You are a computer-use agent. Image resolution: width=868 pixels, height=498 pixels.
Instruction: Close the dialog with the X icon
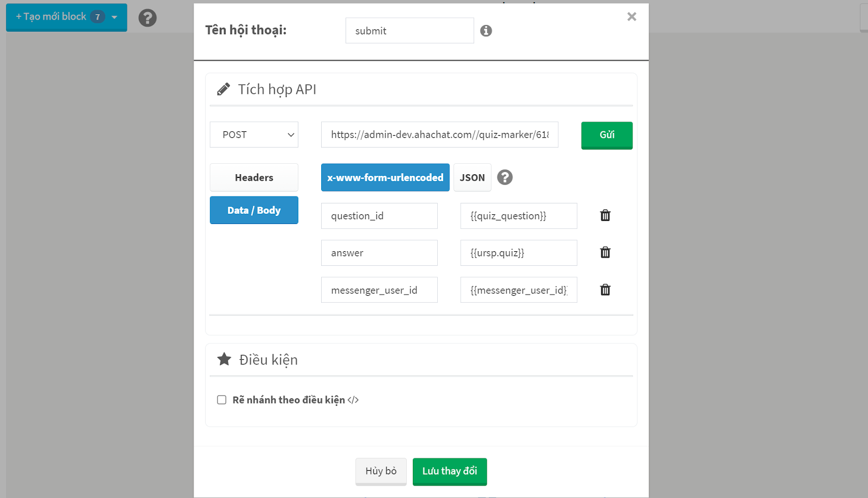pyautogui.click(x=631, y=17)
